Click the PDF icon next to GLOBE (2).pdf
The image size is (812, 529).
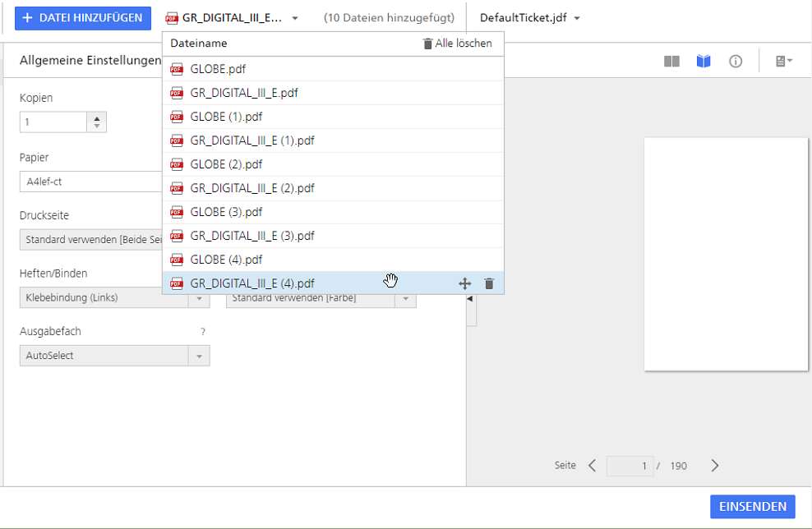[x=177, y=164]
